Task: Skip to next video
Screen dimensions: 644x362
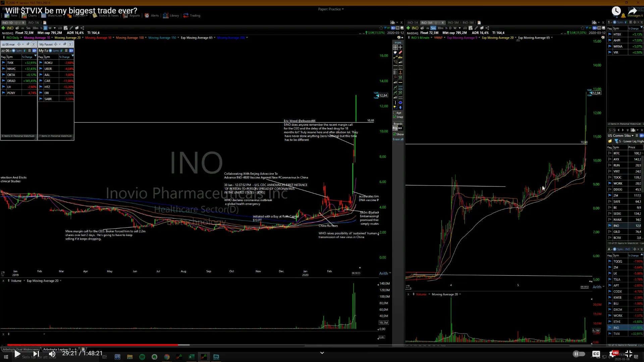Action: click(36, 354)
